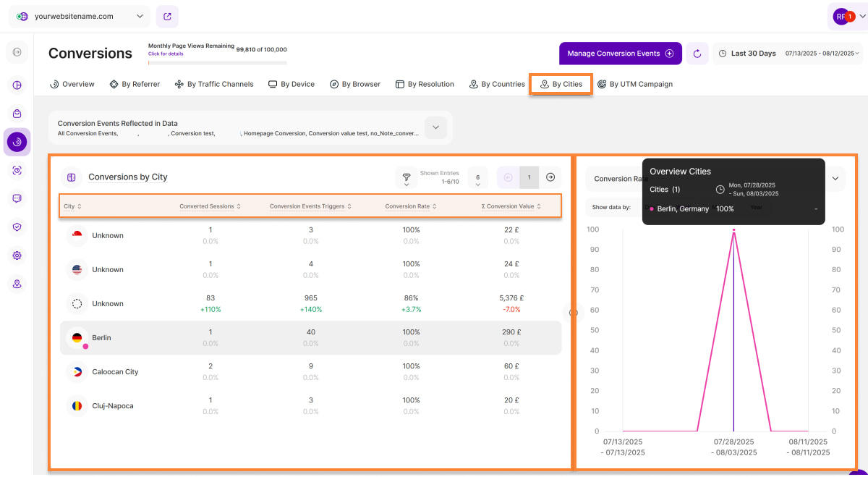868x477 pixels.
Task: Expand the sidebar navigation arrow
Action: point(17,52)
